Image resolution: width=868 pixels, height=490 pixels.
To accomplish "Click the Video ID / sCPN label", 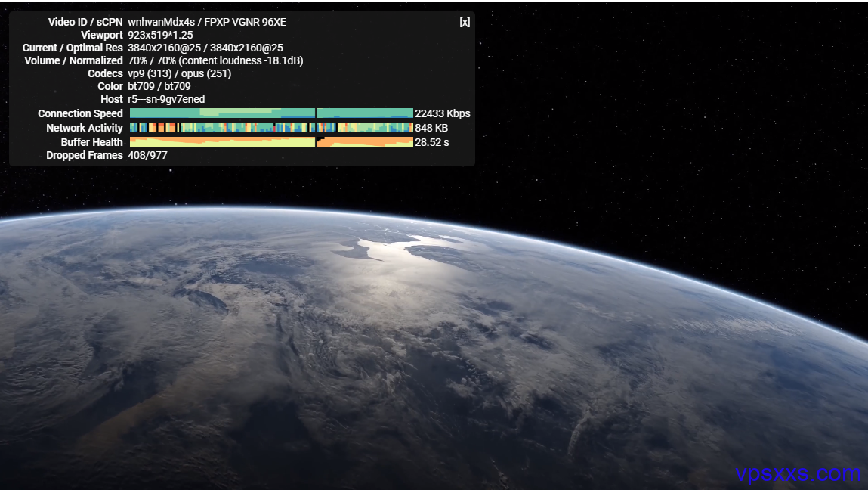I will pos(85,22).
